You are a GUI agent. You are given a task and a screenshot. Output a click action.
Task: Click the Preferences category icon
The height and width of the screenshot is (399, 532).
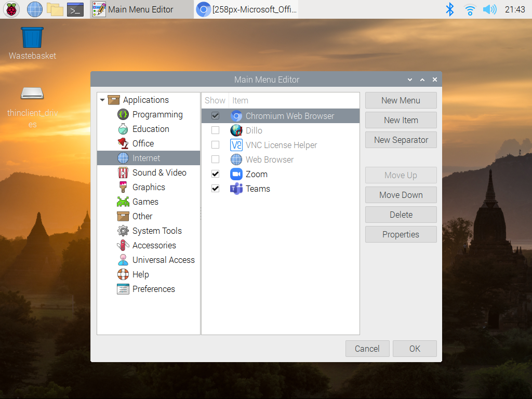point(123,289)
